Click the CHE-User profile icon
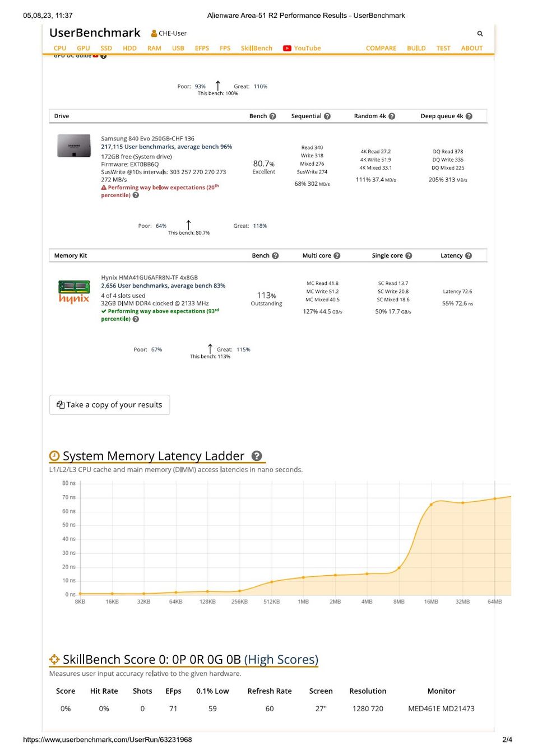The width and height of the screenshot is (533, 756). coord(154,34)
